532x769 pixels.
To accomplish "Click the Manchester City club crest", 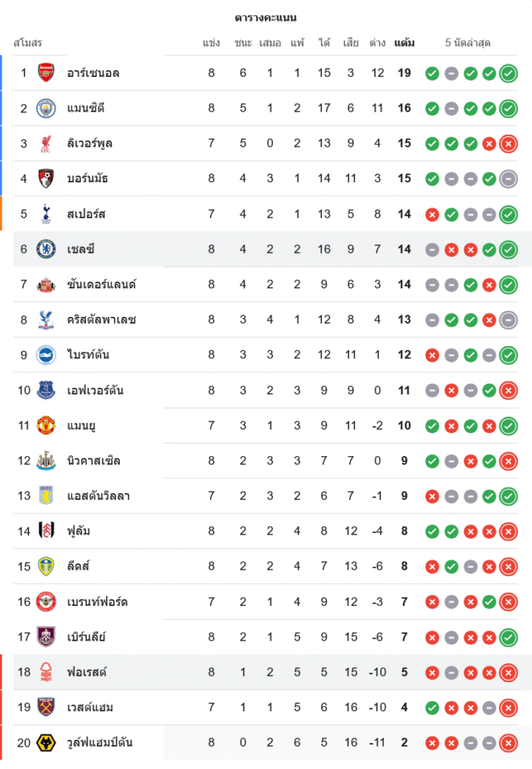I will point(46,108).
